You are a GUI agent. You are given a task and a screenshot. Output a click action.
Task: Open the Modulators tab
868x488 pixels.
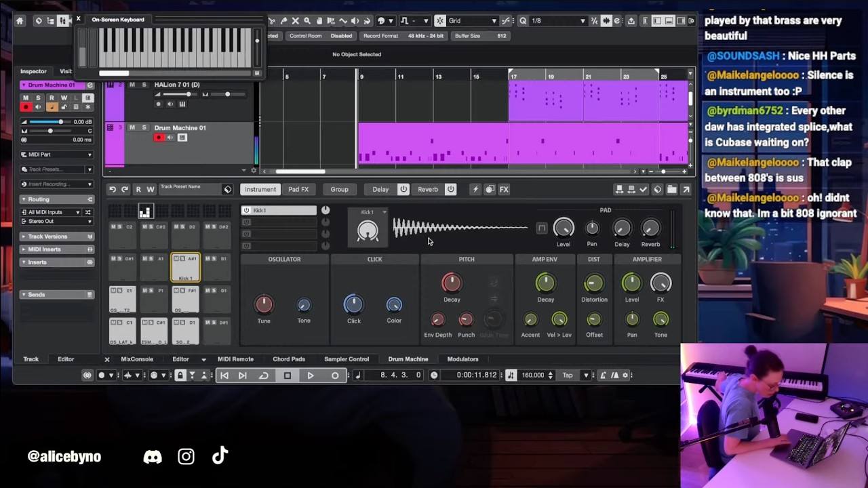point(462,359)
